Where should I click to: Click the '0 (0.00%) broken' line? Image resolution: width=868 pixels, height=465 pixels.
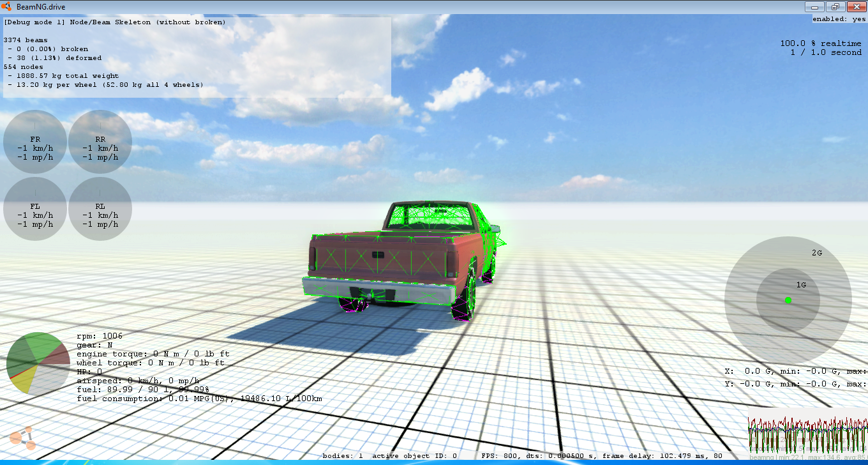(48, 49)
